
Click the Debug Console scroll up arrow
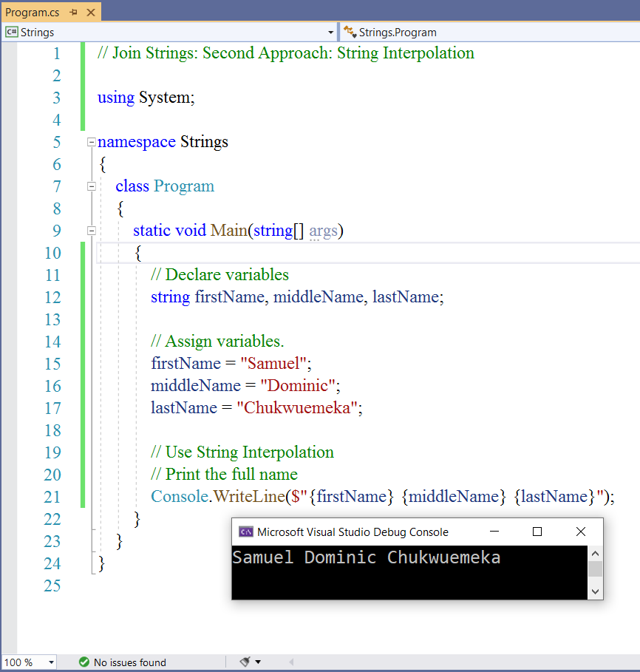[x=595, y=554]
